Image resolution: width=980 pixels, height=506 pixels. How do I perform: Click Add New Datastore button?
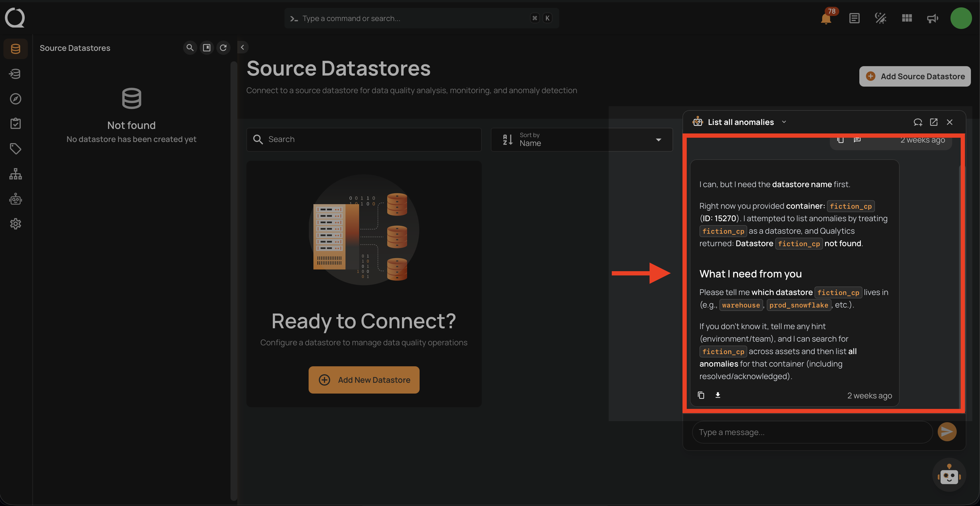click(x=364, y=380)
